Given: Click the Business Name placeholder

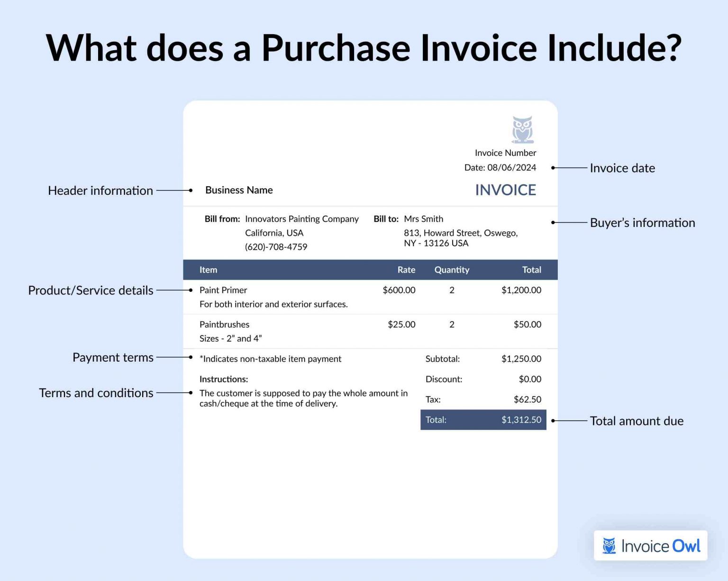Looking at the screenshot, I should [239, 190].
